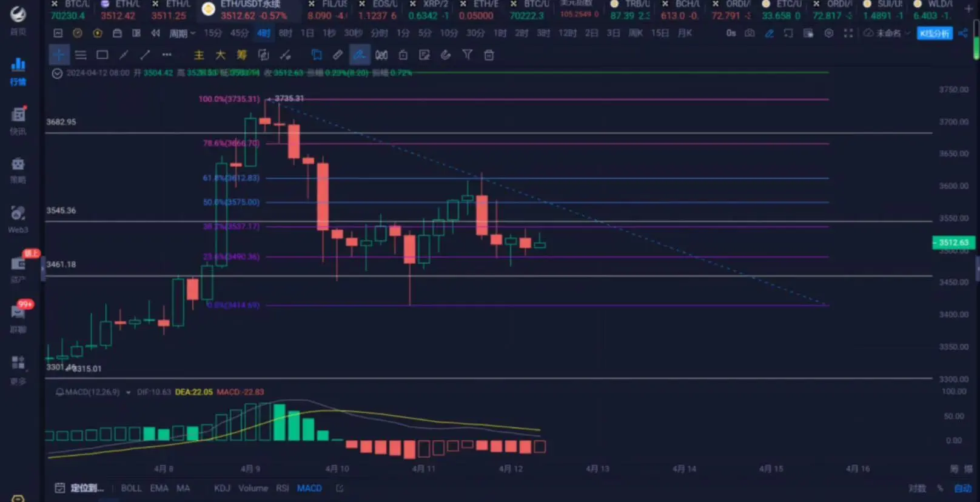Switch to the ETH/USDT永续 symbol tab
980x502 pixels.
point(250,10)
